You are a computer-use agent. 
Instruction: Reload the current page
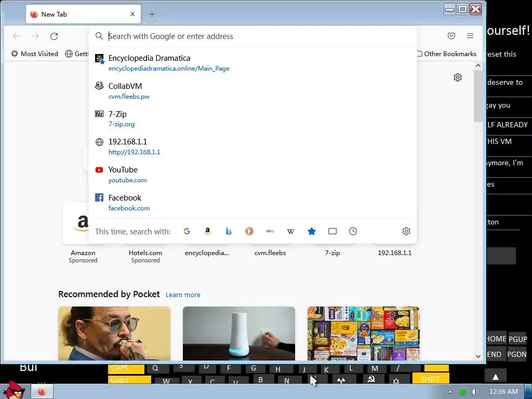point(54,36)
